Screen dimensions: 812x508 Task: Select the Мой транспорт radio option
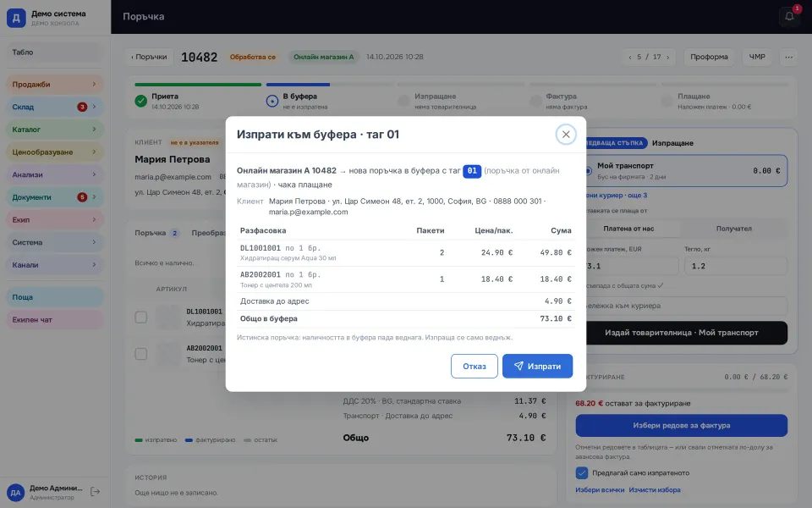(x=588, y=170)
